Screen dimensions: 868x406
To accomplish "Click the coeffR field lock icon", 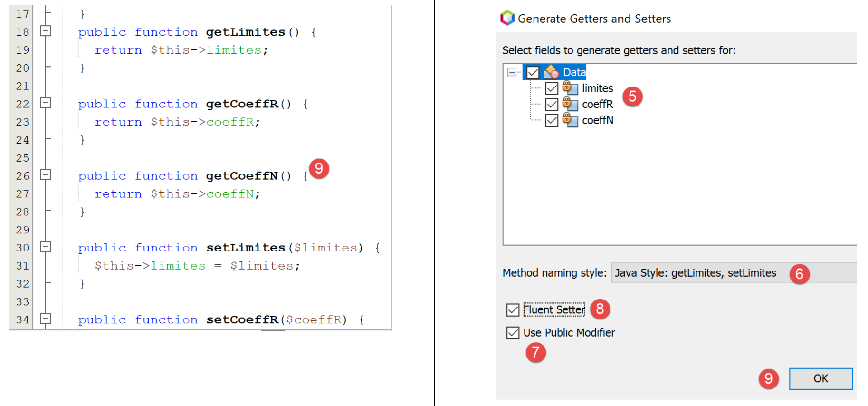I will point(570,104).
